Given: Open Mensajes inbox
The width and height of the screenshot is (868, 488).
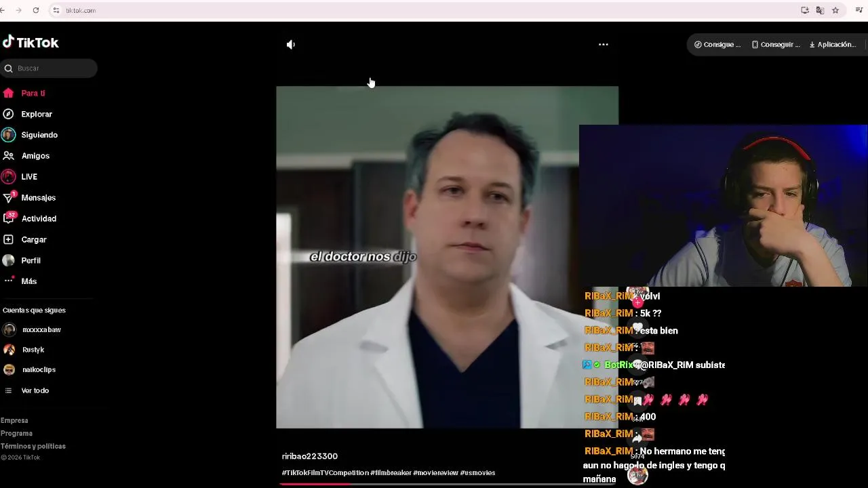Looking at the screenshot, I should coord(38,198).
